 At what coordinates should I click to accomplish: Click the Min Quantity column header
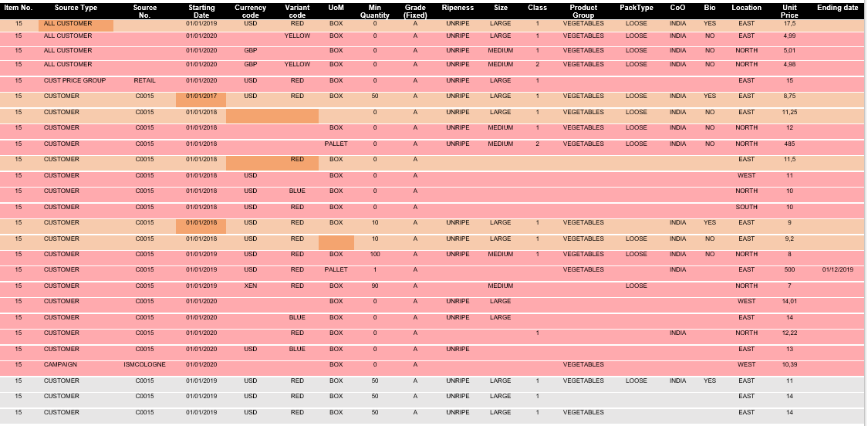pos(375,11)
